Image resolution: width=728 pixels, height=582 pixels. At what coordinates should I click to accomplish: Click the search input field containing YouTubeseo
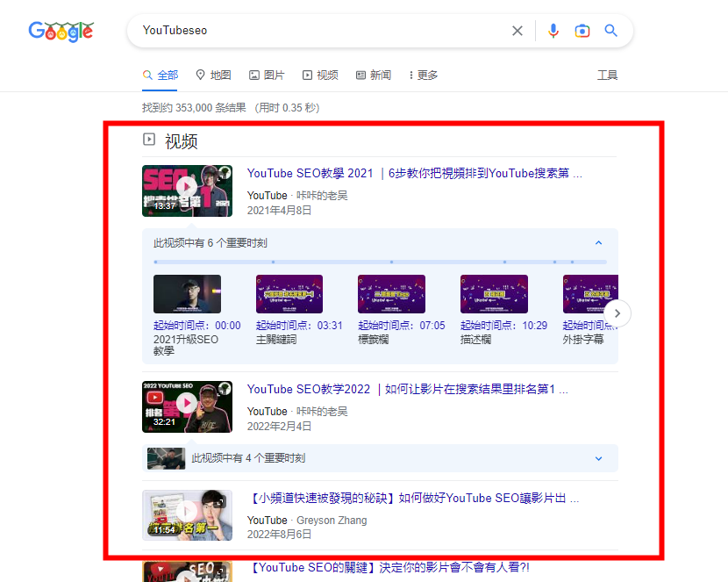[316, 31]
